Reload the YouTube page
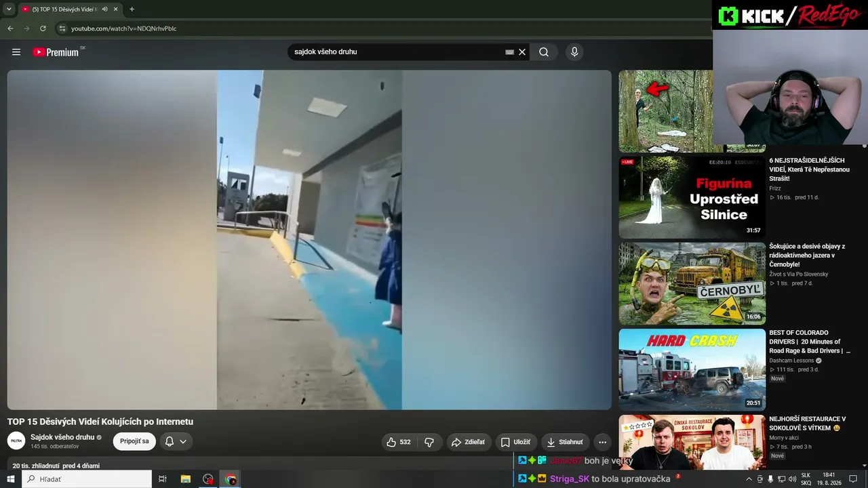The height and width of the screenshot is (488, 868). pyautogui.click(x=43, y=28)
